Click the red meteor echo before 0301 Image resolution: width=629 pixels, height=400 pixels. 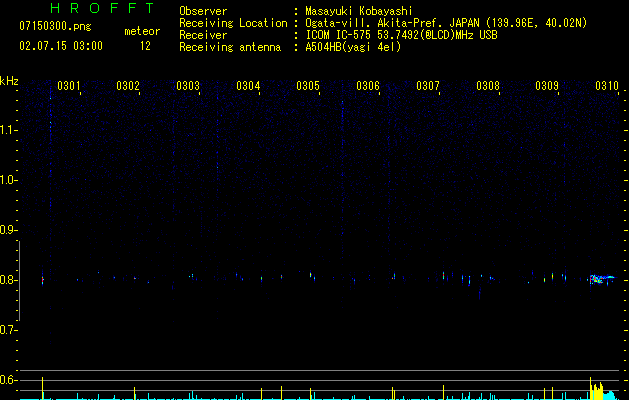[43, 280]
